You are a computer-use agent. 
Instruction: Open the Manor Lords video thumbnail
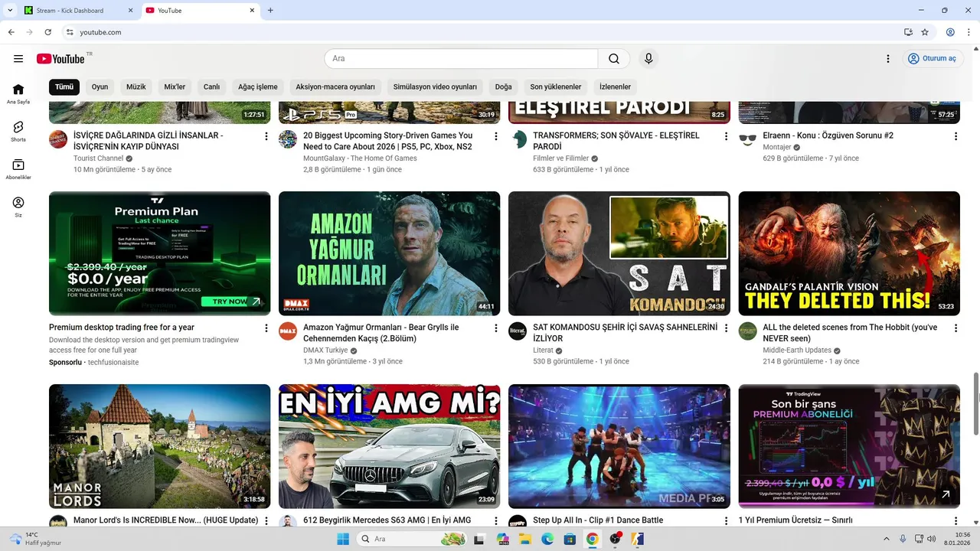pyautogui.click(x=159, y=446)
